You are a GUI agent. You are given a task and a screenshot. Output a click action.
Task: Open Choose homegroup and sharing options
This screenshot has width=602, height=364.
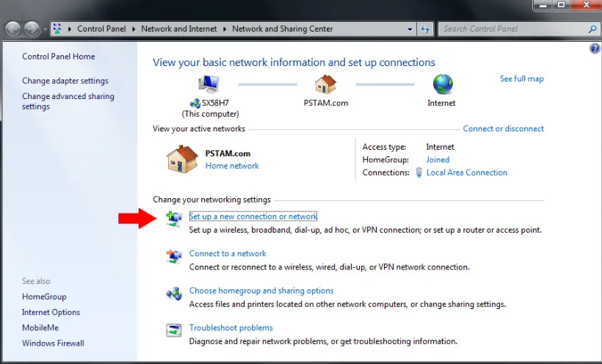261,291
